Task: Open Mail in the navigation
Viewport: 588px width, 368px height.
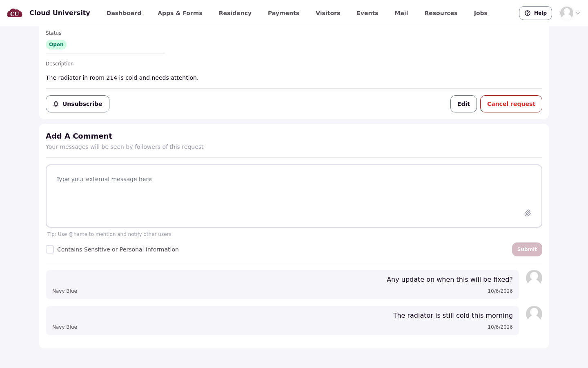Action: [401, 13]
